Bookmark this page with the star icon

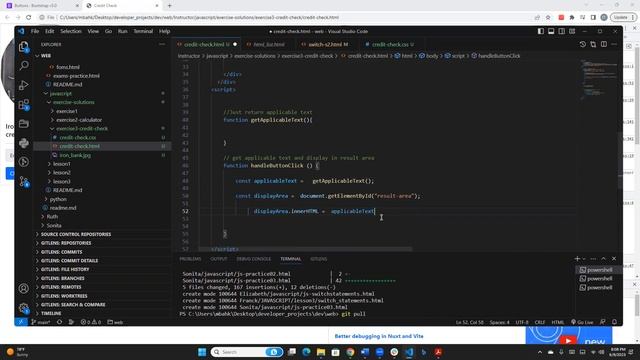548,18
